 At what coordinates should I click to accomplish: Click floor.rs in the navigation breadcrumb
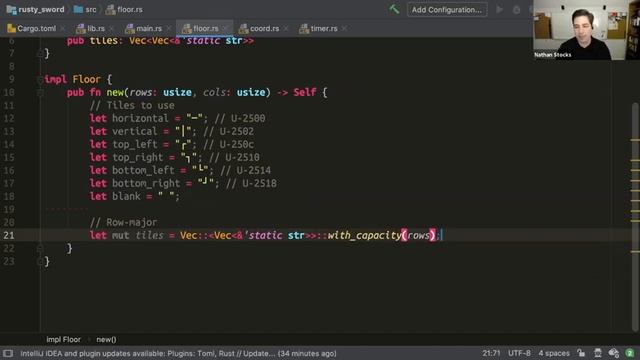130,9
